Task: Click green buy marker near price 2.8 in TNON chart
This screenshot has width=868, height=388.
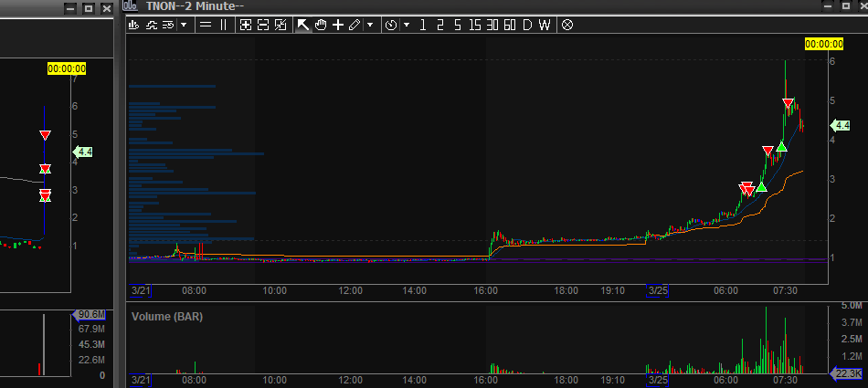Action: point(762,186)
